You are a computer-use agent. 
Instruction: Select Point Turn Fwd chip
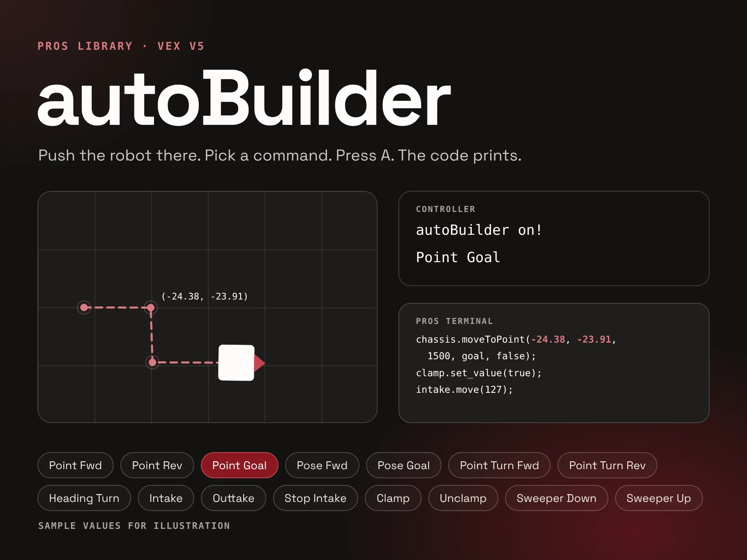(x=499, y=465)
